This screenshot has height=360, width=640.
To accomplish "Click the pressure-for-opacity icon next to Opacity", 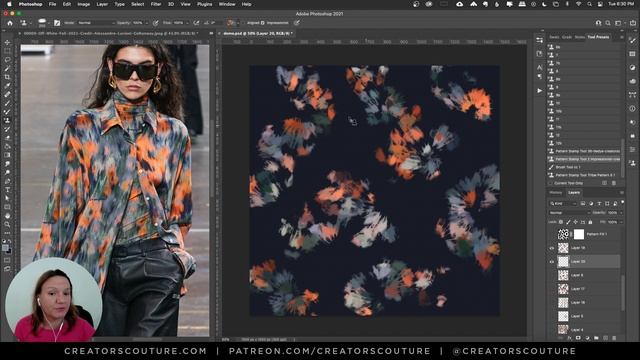I will click(156, 23).
